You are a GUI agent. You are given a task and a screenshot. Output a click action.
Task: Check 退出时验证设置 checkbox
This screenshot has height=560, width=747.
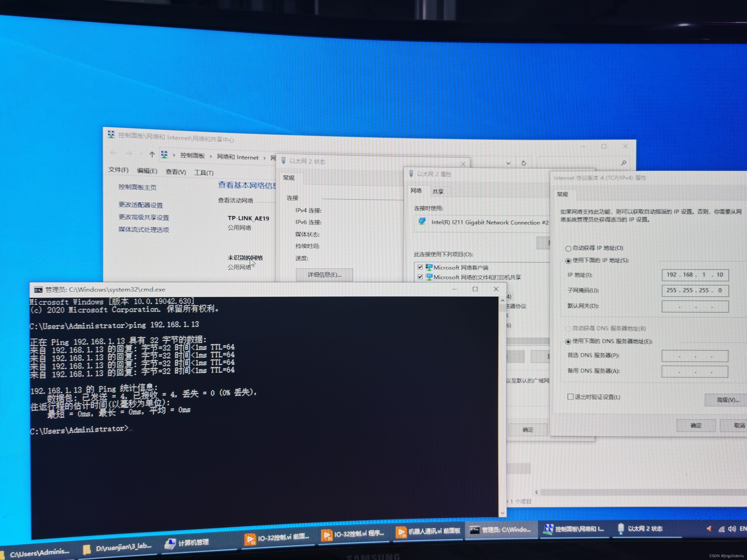click(x=570, y=397)
